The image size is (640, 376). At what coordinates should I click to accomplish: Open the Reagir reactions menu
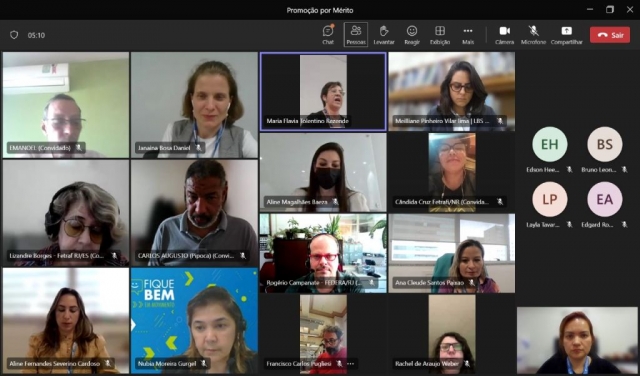tap(412, 35)
